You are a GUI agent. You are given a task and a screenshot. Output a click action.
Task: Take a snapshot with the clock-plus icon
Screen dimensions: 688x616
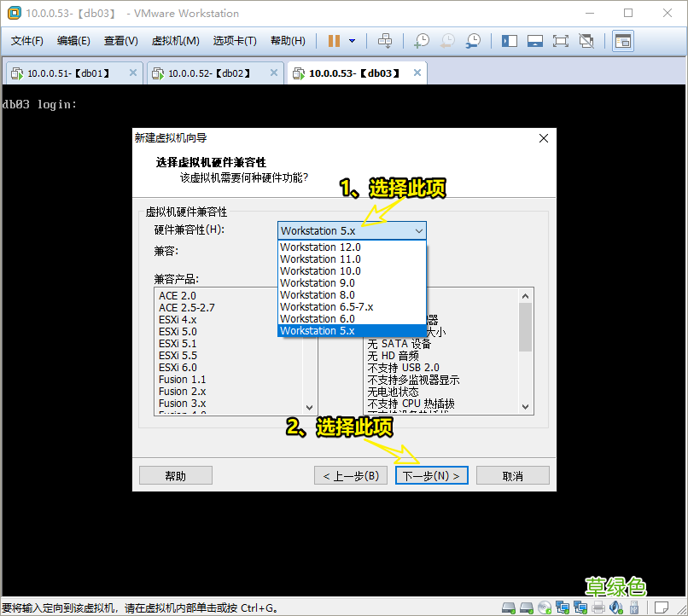(422, 41)
